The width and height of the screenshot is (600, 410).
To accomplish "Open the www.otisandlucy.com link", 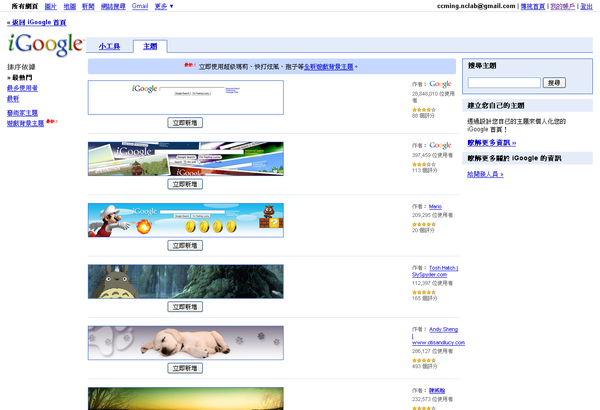I will (x=439, y=343).
